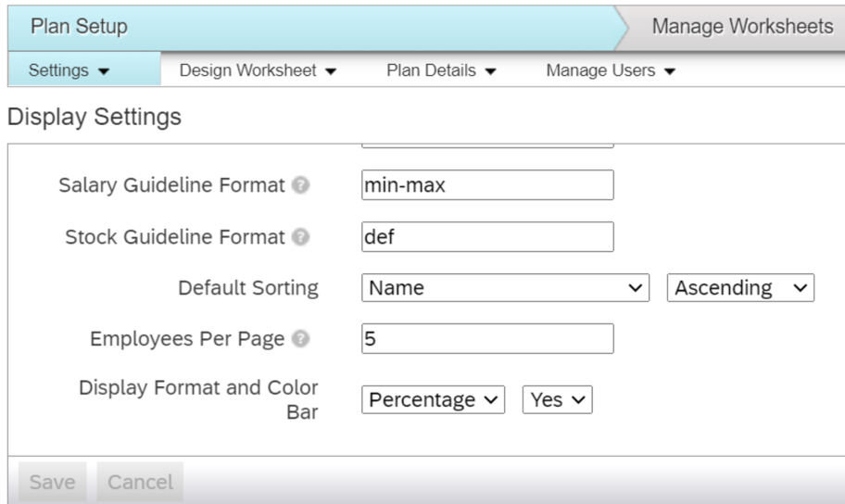Click help icon beside Stock Guideline Format
845x504 pixels.
300,238
